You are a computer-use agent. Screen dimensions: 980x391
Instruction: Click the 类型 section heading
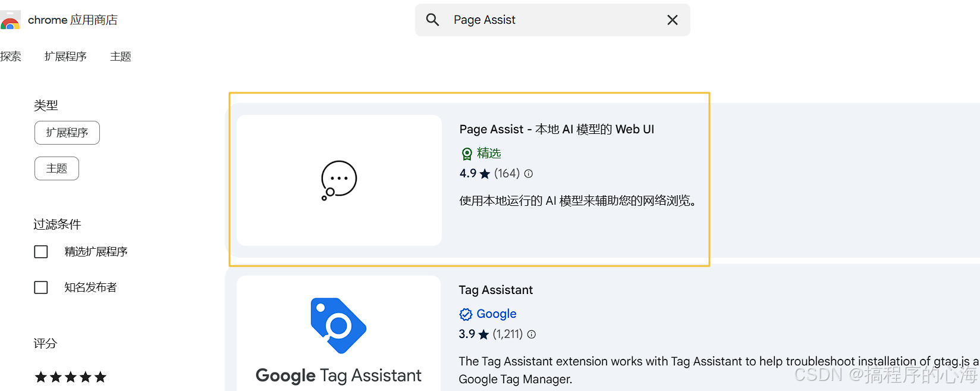[46, 105]
